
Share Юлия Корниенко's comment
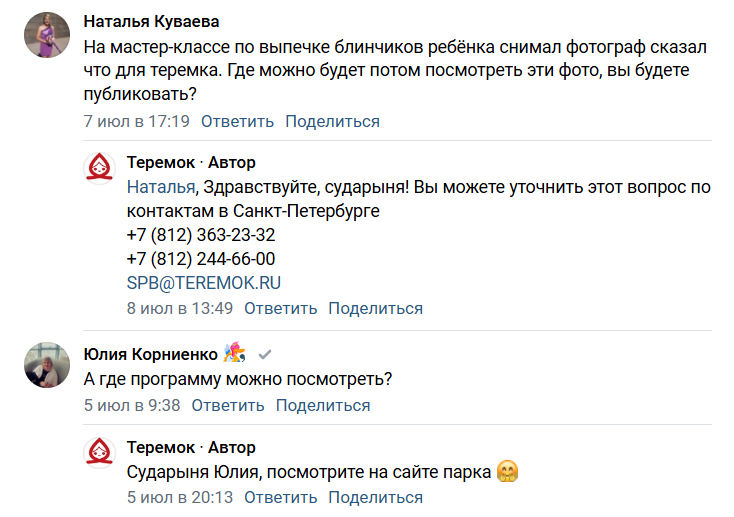click(323, 405)
